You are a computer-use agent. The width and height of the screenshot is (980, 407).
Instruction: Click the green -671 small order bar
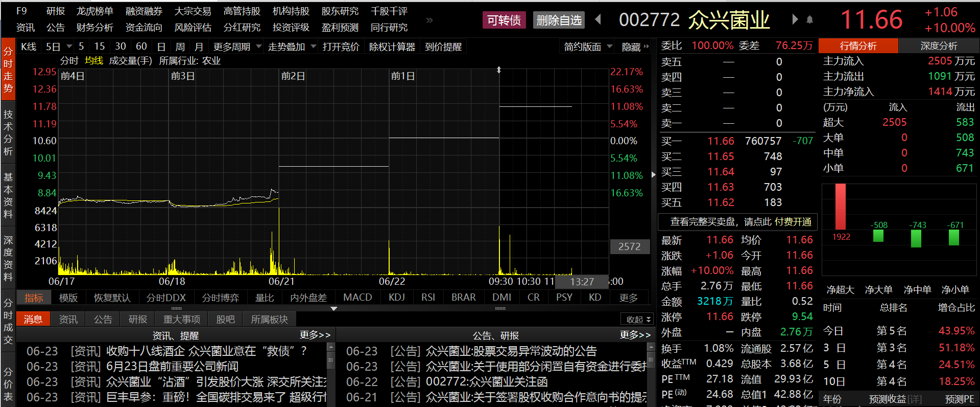coord(954,238)
